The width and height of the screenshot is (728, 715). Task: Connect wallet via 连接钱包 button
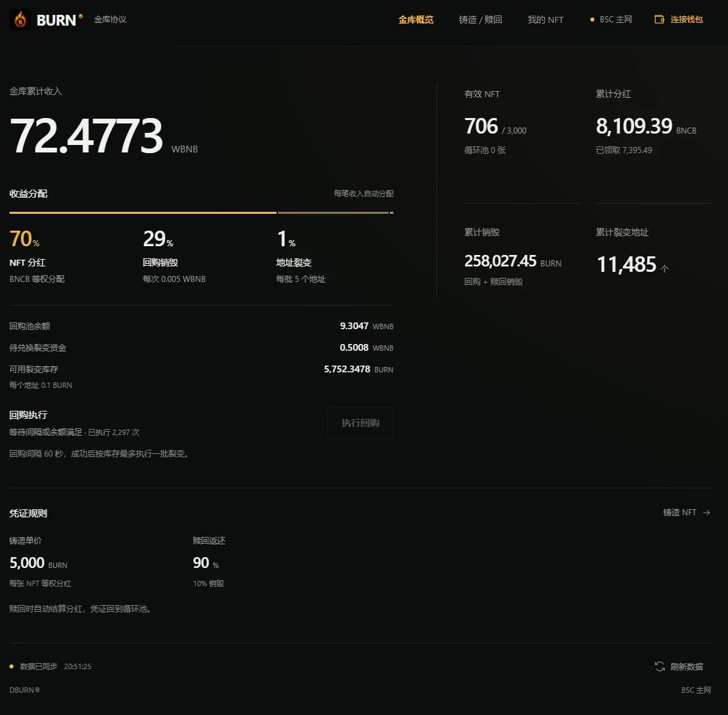tap(679, 20)
